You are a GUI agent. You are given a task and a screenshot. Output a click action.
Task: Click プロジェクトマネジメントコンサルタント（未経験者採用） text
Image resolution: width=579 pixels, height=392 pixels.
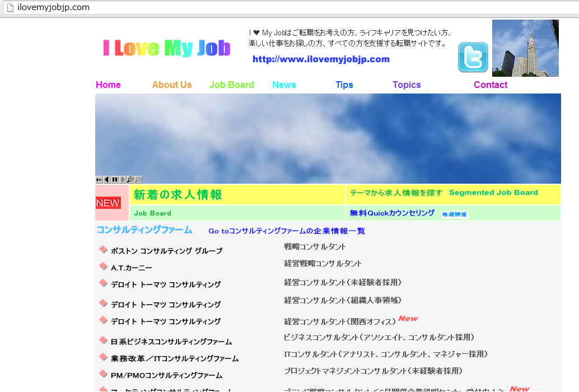pyautogui.click(x=373, y=371)
